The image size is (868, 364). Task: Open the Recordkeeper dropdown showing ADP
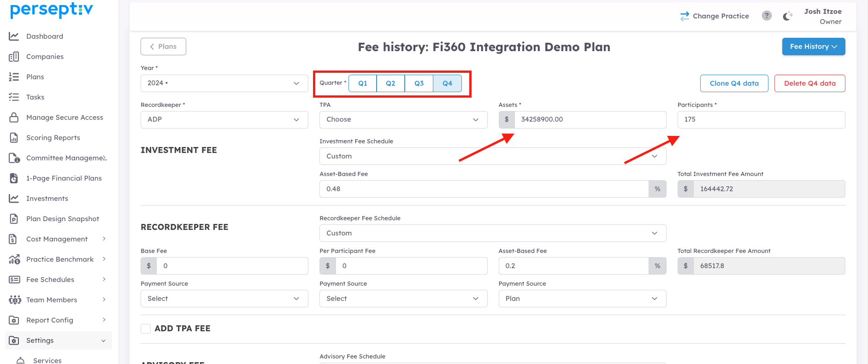coord(224,120)
